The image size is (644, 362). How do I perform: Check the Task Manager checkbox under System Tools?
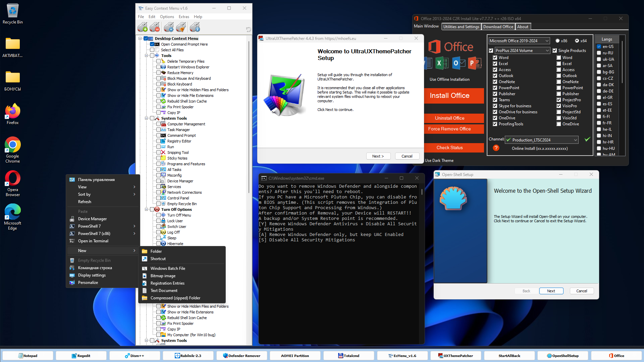158,130
